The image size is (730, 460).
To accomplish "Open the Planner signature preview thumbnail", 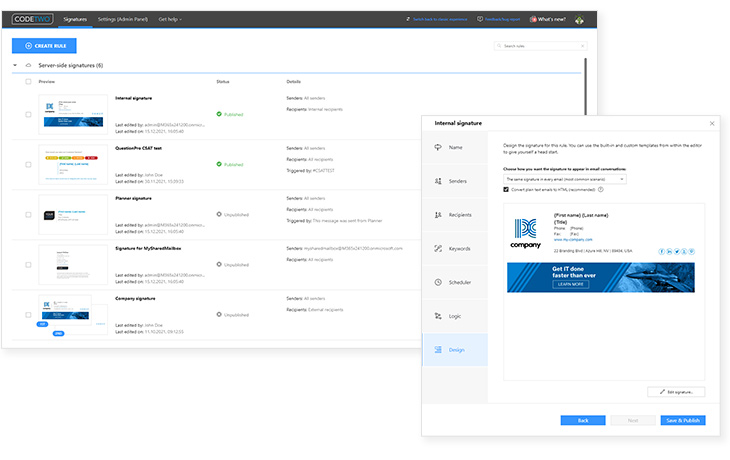I will pyautogui.click(x=73, y=215).
